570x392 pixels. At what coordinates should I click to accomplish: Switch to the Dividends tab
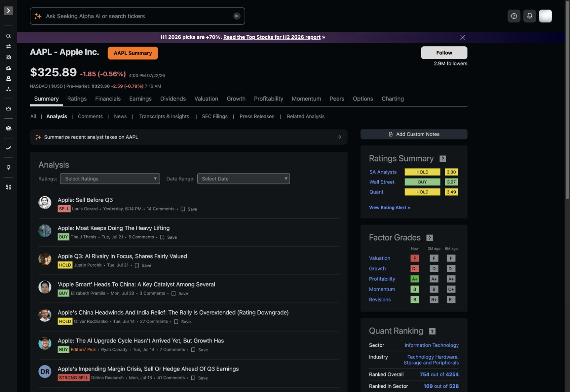[173, 99]
